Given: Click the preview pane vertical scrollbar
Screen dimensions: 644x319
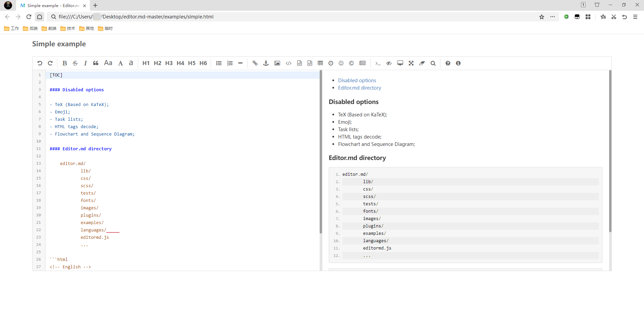Looking at the screenshot, I should click(x=610, y=151).
